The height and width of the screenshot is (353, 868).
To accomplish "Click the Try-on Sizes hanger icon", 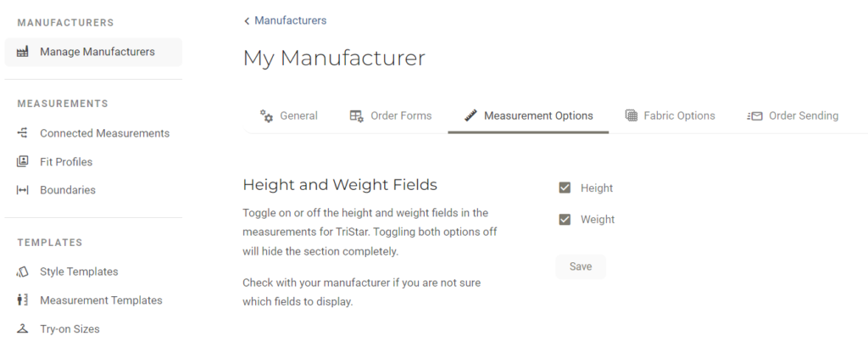I will click(x=22, y=328).
